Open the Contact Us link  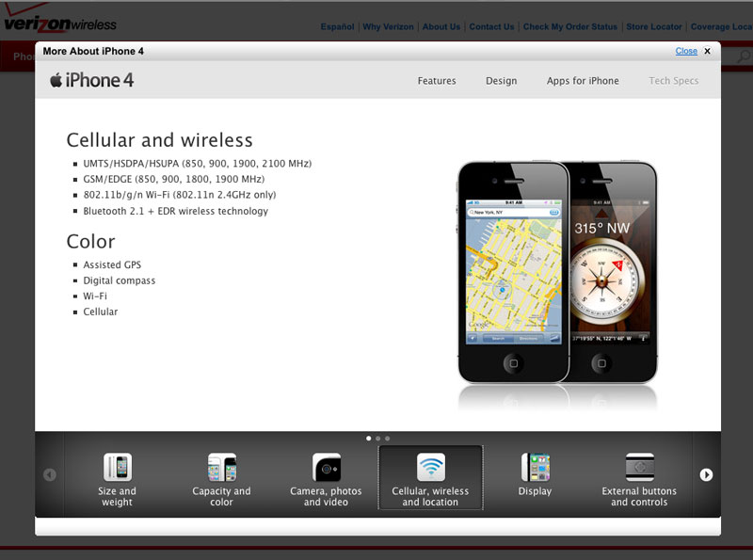pos(491,27)
